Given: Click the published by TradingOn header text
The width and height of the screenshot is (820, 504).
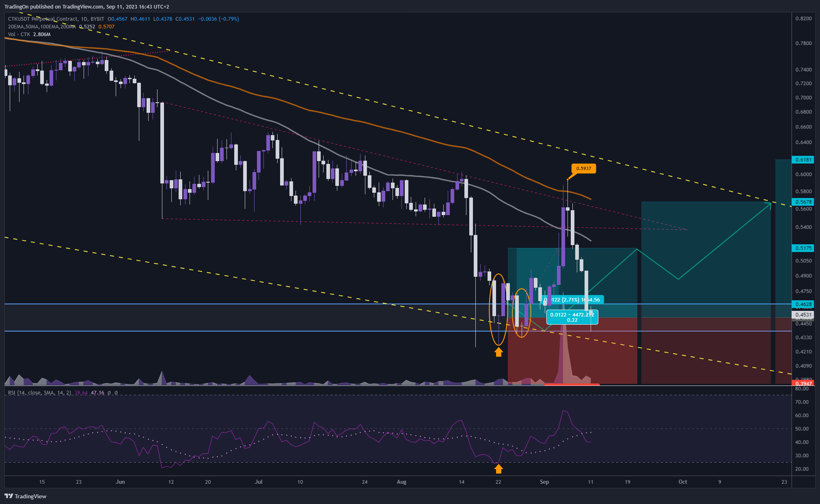Looking at the screenshot, I should [87, 6].
